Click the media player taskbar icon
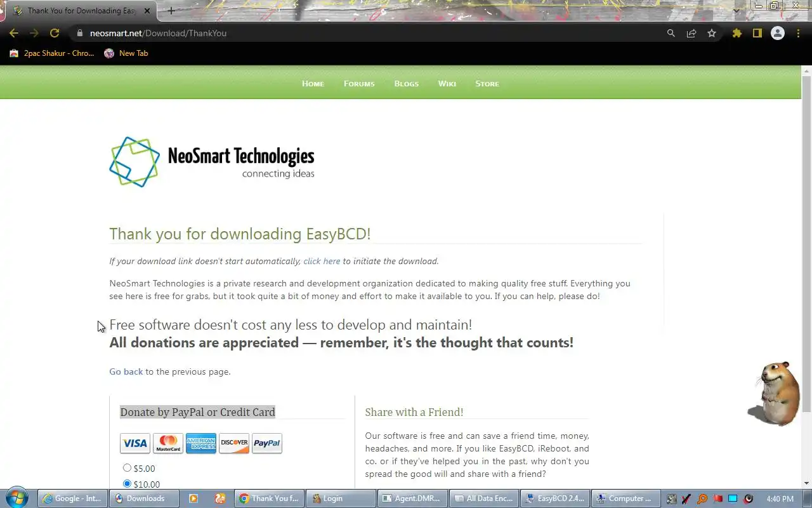 (x=193, y=498)
